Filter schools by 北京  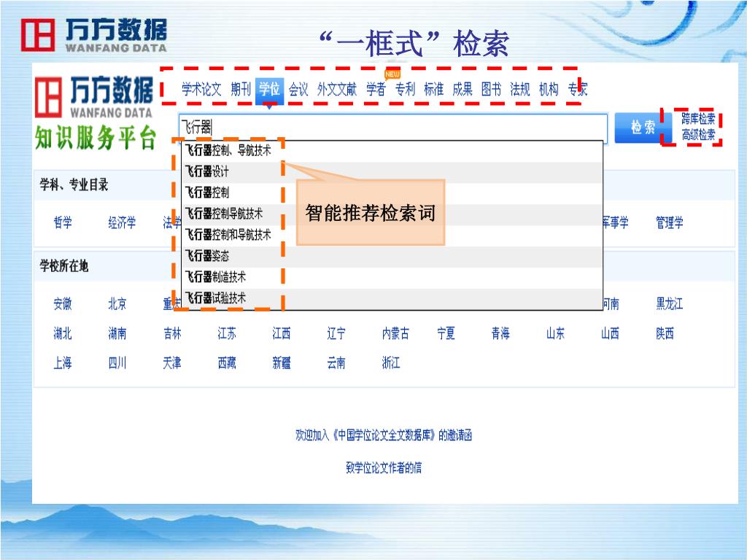[x=117, y=304]
